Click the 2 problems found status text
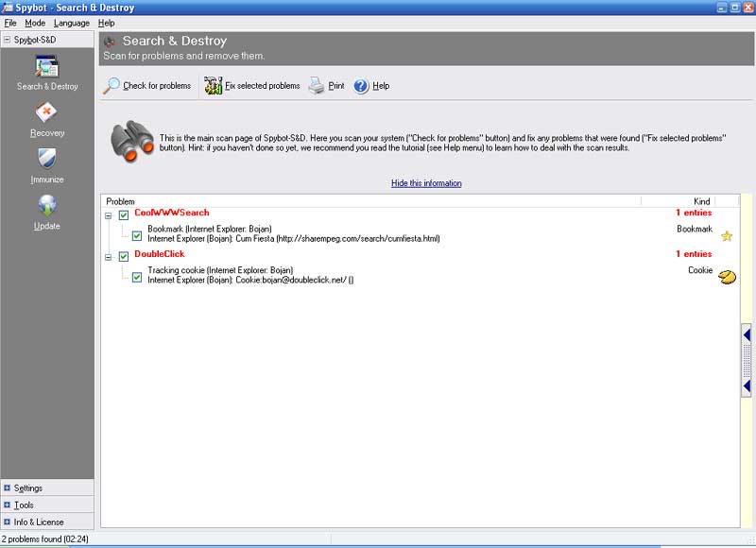The width and height of the screenshot is (756, 548). coord(44,539)
